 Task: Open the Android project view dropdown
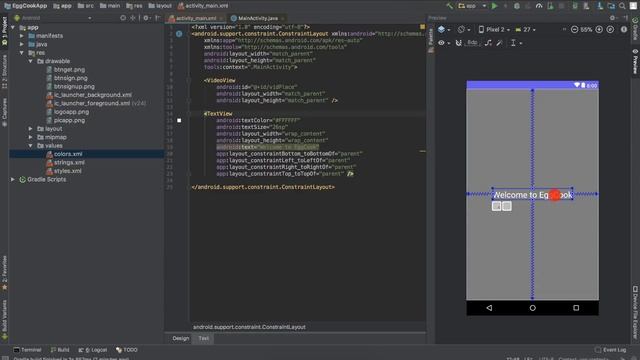[52, 18]
